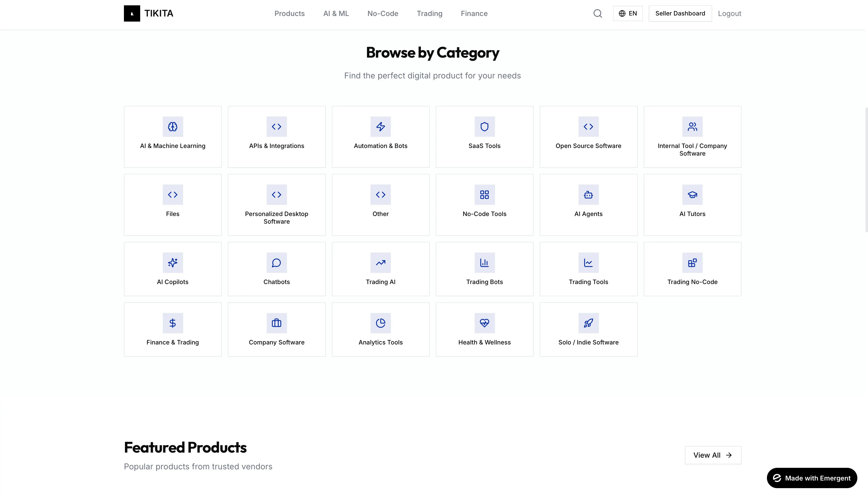Image resolution: width=868 pixels, height=496 pixels.
Task: Click the rocket icon for Solo / Indie Software
Action: (588, 323)
